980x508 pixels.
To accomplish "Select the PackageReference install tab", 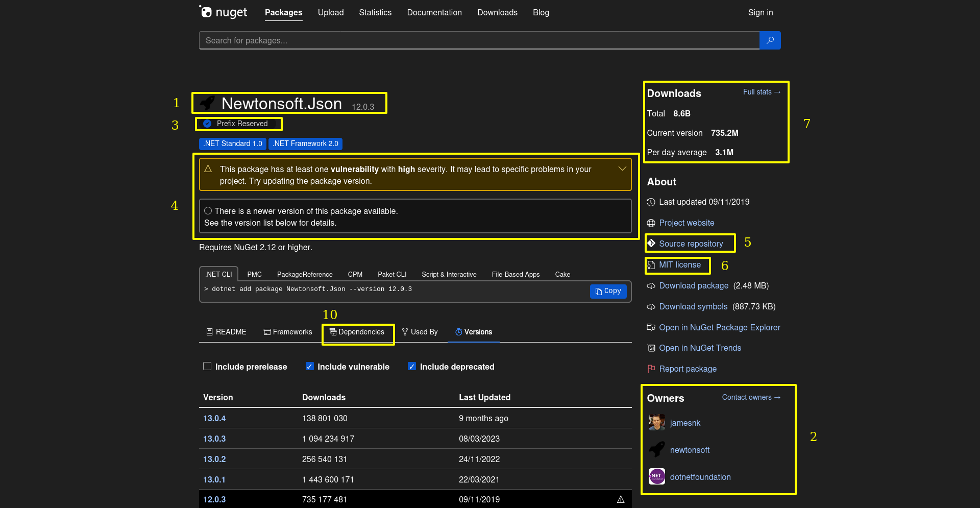I will 305,274.
